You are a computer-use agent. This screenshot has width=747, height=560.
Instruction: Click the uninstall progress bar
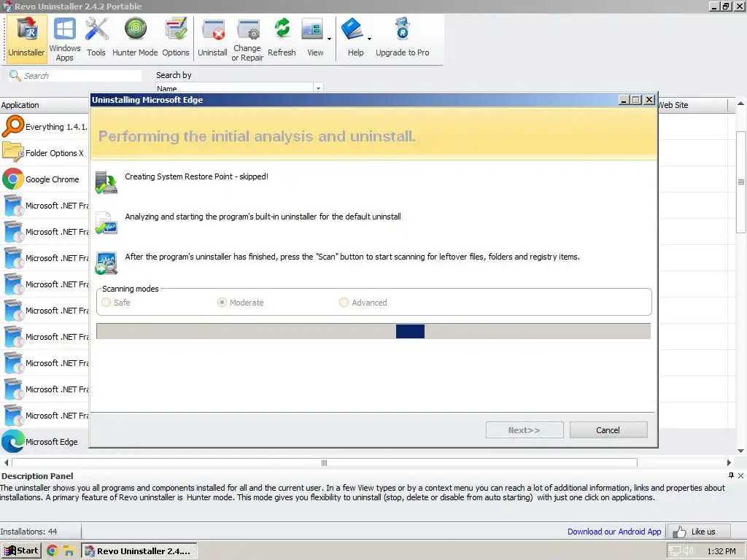[x=373, y=332]
